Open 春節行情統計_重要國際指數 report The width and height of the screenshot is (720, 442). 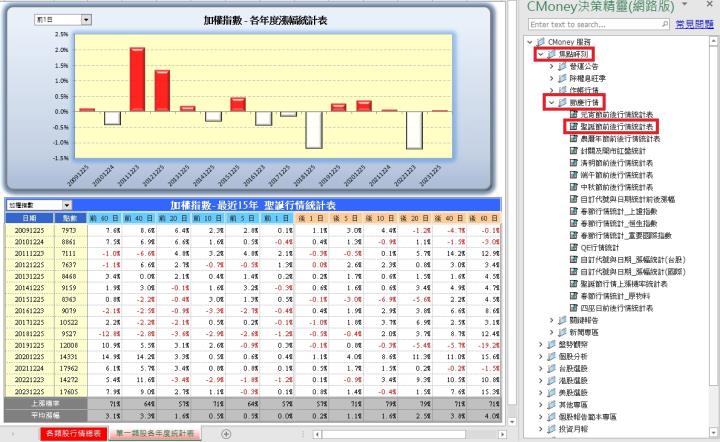(x=626, y=235)
